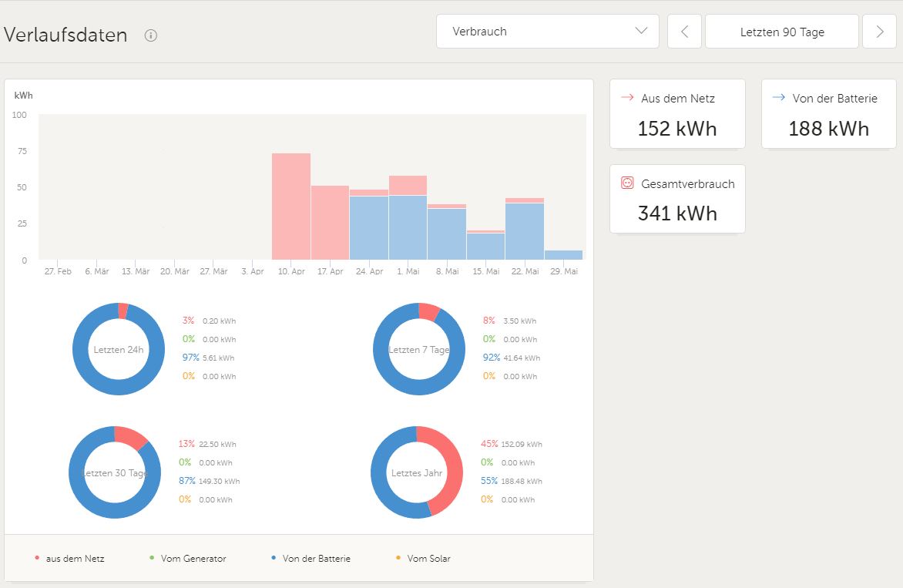
Task: Open the Letzten 90 Tage range selector
Action: click(x=782, y=32)
